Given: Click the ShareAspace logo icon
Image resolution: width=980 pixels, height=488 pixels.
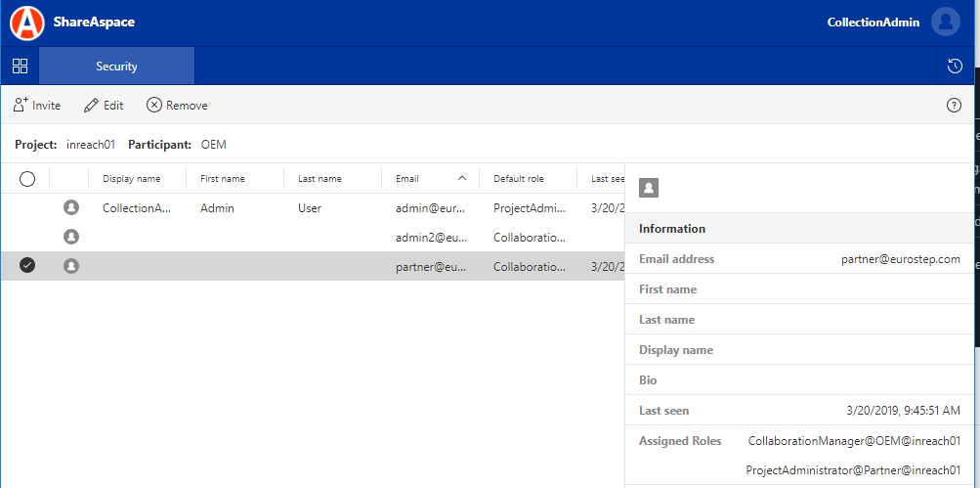Looking at the screenshot, I should click(26, 22).
